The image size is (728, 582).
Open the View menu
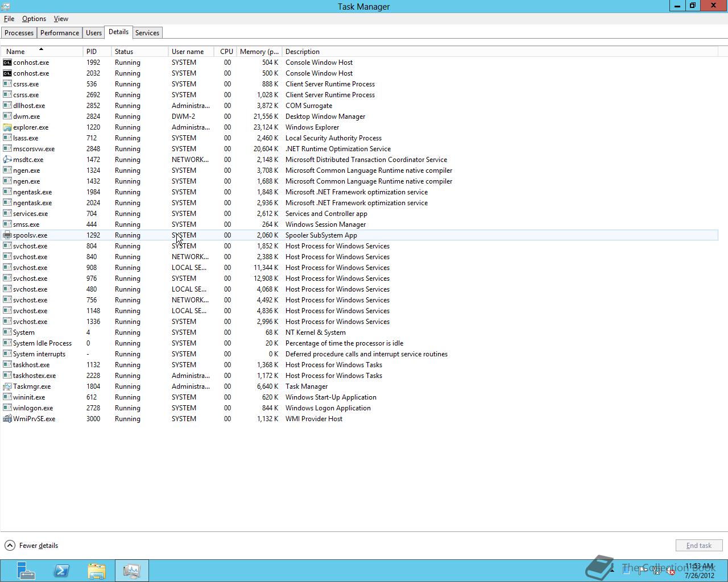61,19
